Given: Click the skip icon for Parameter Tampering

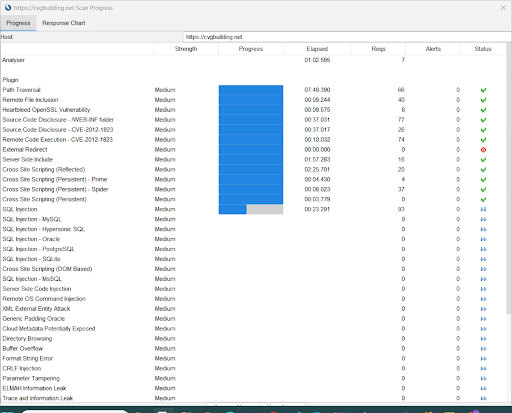Looking at the screenshot, I should click(483, 379).
